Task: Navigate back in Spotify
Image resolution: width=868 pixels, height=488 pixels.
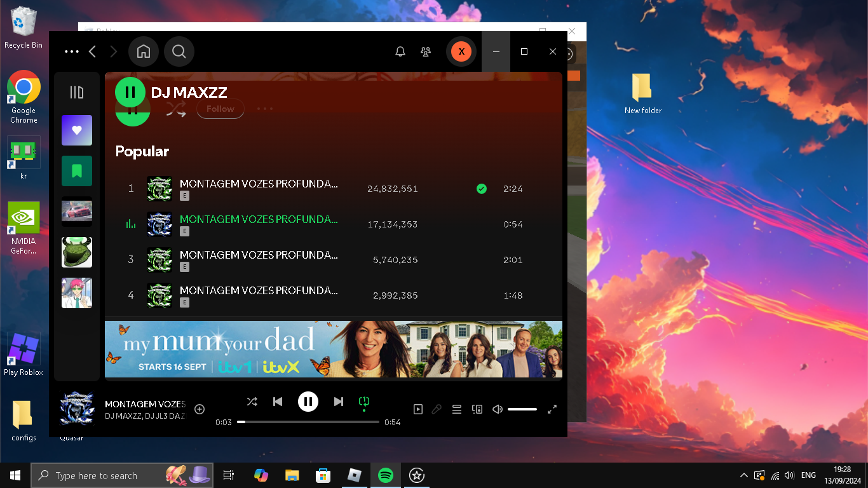Action: (92, 51)
